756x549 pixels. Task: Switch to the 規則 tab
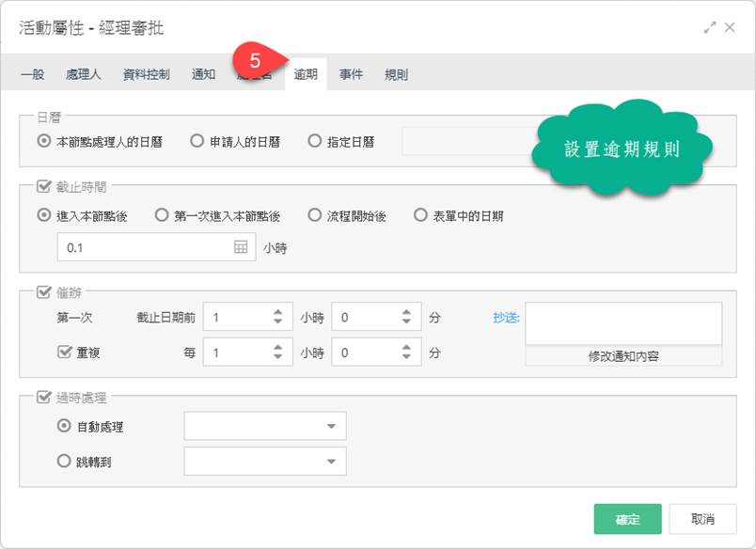[396, 74]
